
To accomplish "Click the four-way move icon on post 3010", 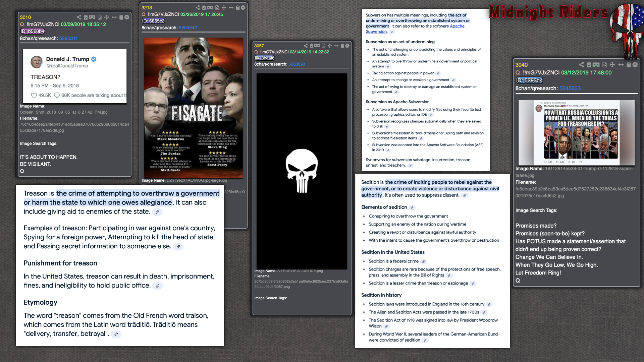I will point(106,17).
